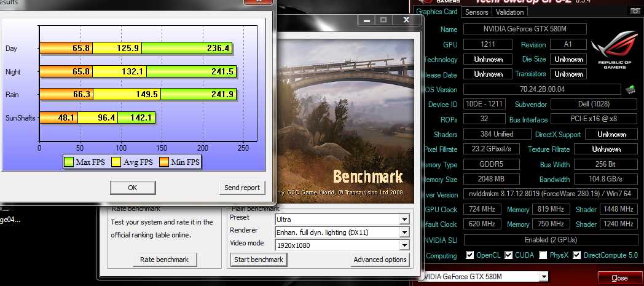Click the Device ID value 10DE - 1211
644x286 pixels.
[484, 104]
